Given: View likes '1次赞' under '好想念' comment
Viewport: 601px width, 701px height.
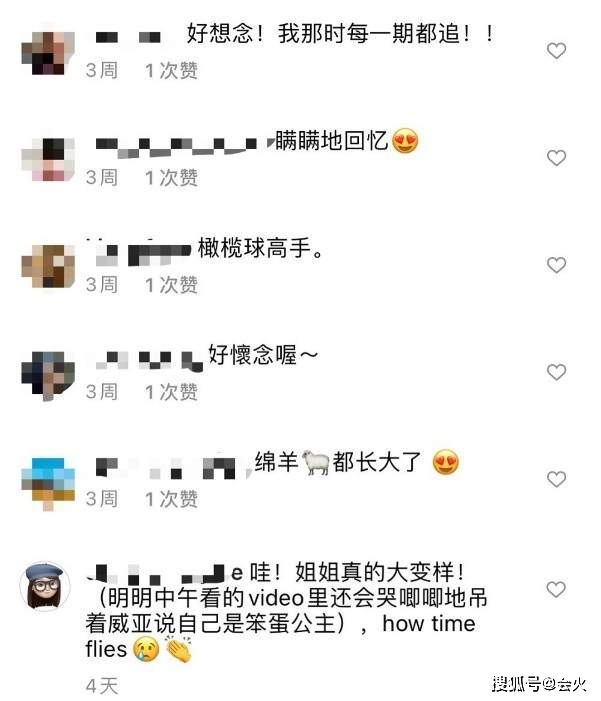Looking at the screenshot, I should (x=171, y=71).
